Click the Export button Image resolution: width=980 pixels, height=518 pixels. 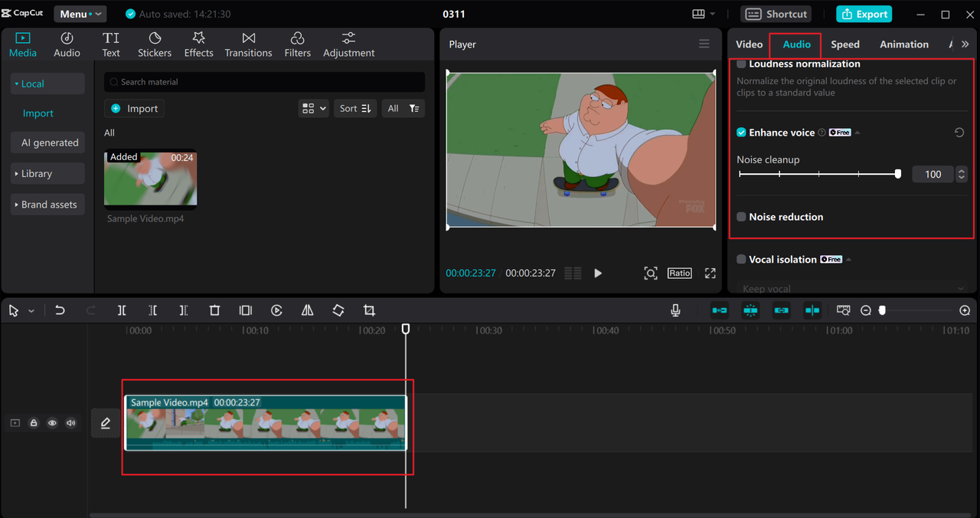click(x=864, y=14)
